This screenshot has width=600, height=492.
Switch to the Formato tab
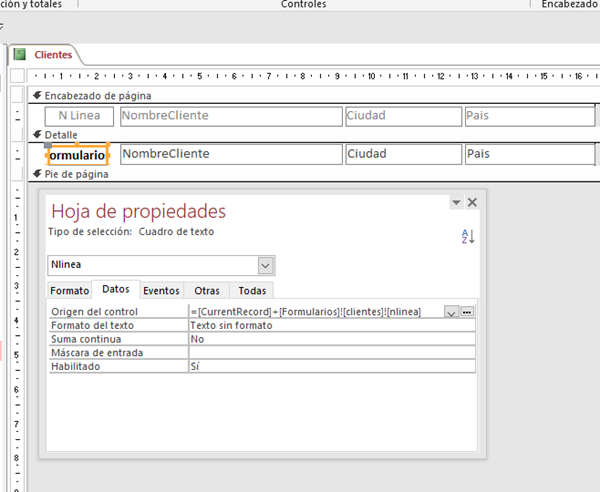pyautogui.click(x=70, y=290)
